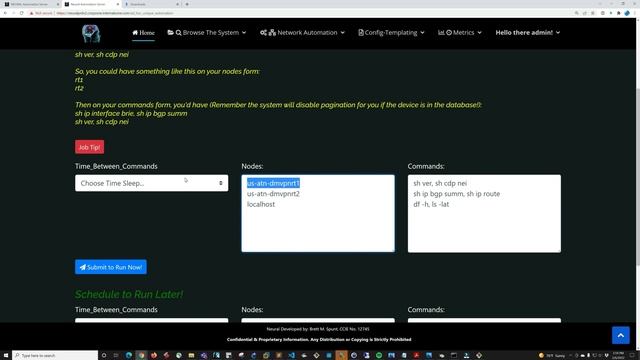The width and height of the screenshot is (640, 360).
Task: Open the Hello there admin! menu
Action: click(x=528, y=33)
